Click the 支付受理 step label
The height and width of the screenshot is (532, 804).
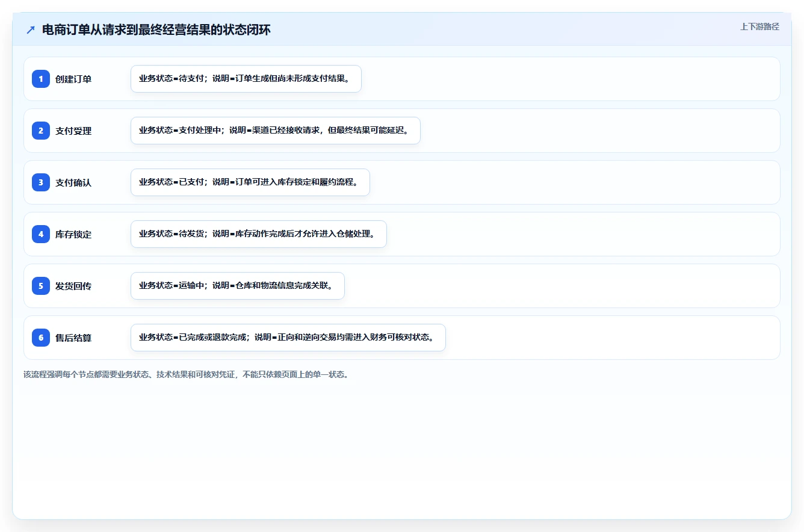click(x=73, y=131)
